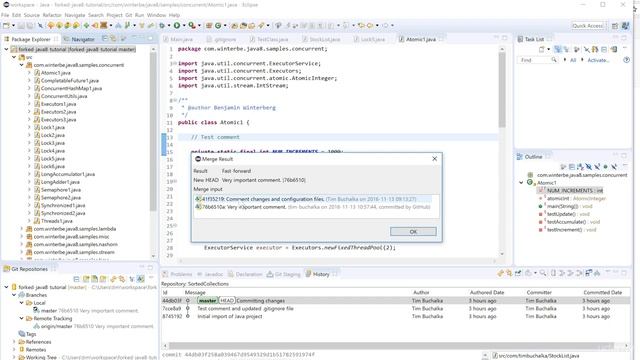This screenshot has height=360, width=640.
Task: Collapse the com.winterbe.java8.samples.concurrent package
Action: [21, 65]
